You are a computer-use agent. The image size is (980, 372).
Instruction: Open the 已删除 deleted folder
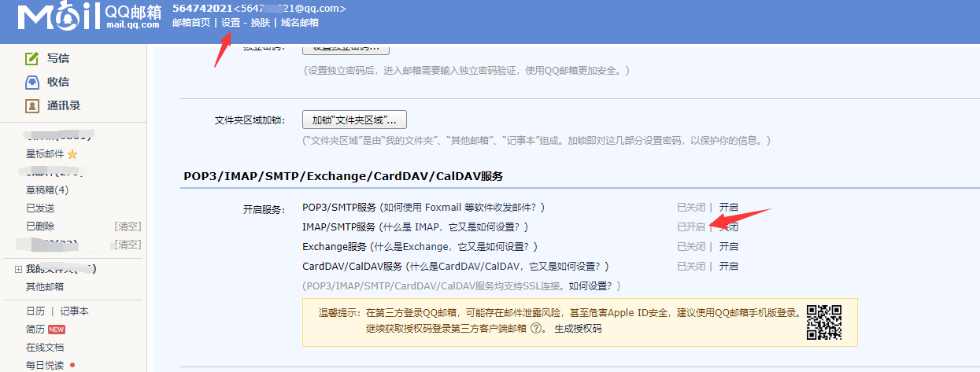coord(40,227)
